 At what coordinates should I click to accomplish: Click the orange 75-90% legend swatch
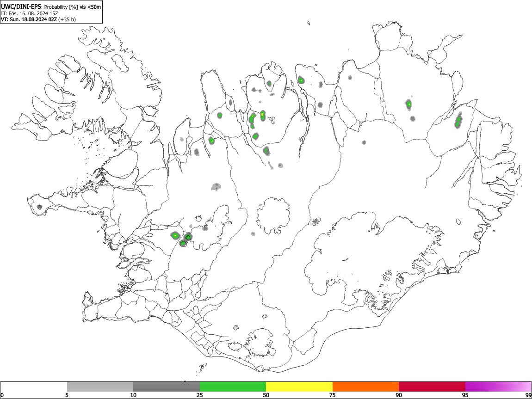pyautogui.click(x=366, y=387)
